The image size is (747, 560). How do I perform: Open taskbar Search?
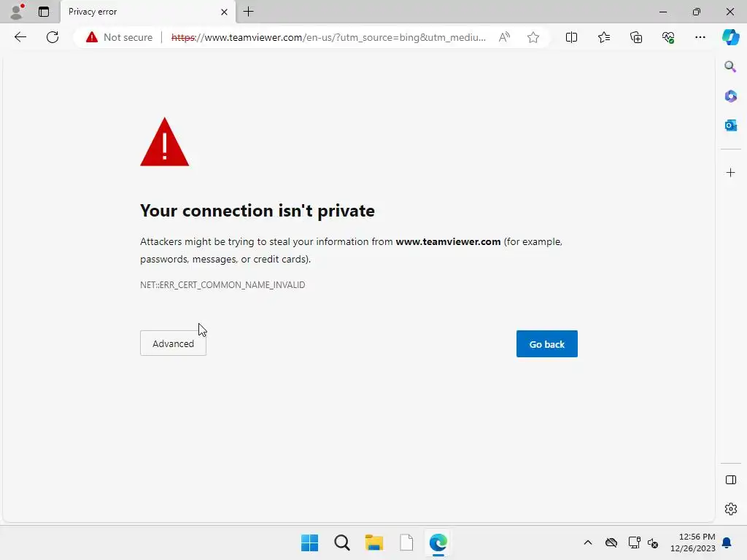pyautogui.click(x=341, y=542)
